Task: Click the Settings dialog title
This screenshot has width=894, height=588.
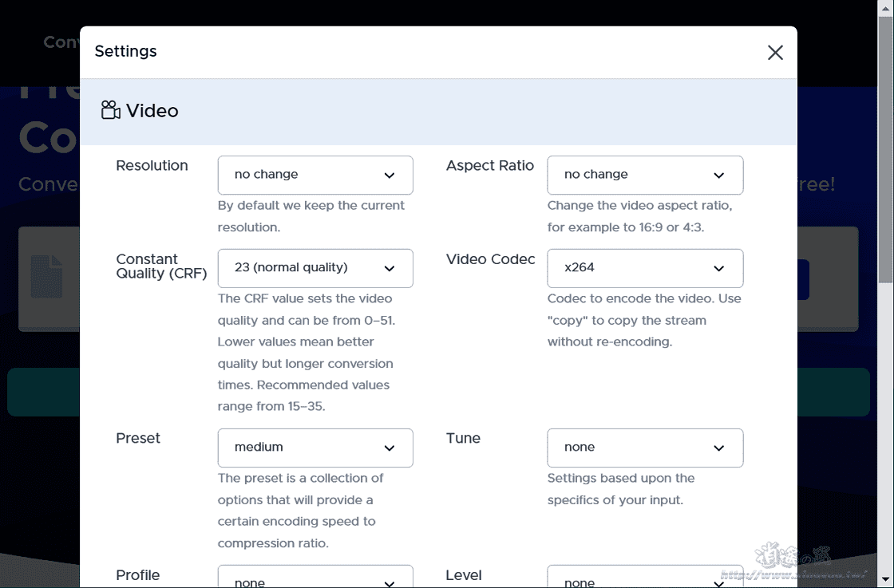Action: point(126,52)
